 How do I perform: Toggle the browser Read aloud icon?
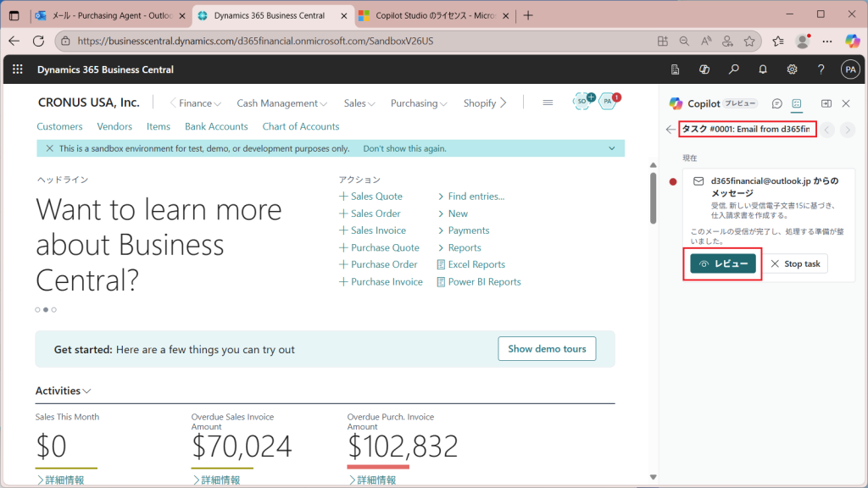click(706, 41)
